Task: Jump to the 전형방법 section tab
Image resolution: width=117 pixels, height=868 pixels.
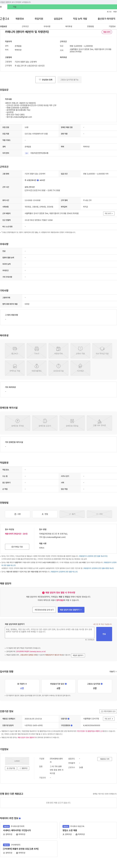Action: [x=90, y=26]
